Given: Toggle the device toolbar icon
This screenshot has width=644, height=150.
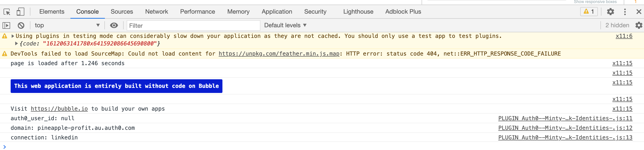Looking at the screenshot, I should click(20, 12).
